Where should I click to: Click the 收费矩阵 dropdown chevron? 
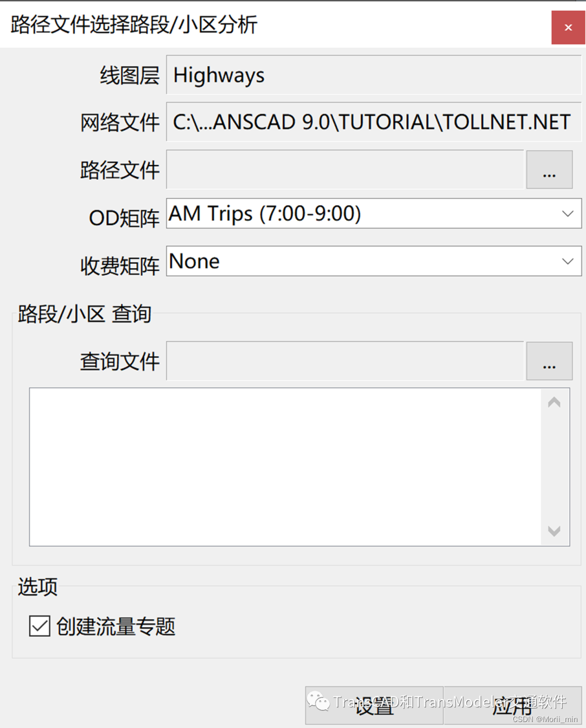click(567, 261)
